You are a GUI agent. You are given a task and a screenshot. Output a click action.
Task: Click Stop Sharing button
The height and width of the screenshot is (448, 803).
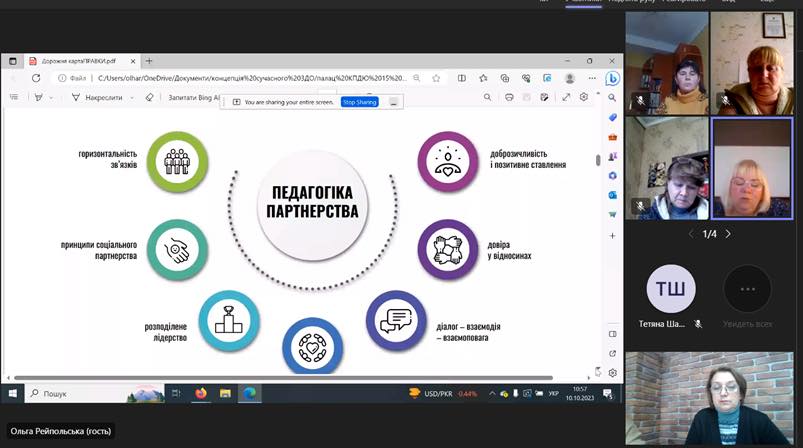coord(360,102)
